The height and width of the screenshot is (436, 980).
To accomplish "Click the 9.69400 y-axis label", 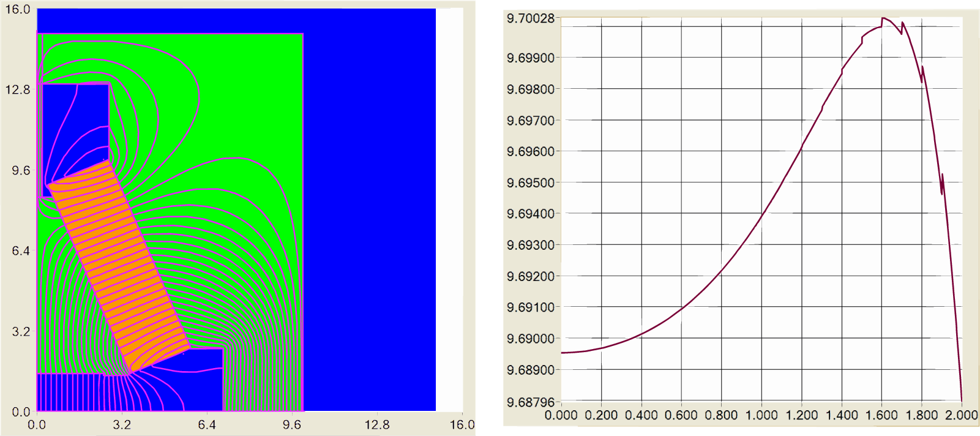I will [x=530, y=214].
